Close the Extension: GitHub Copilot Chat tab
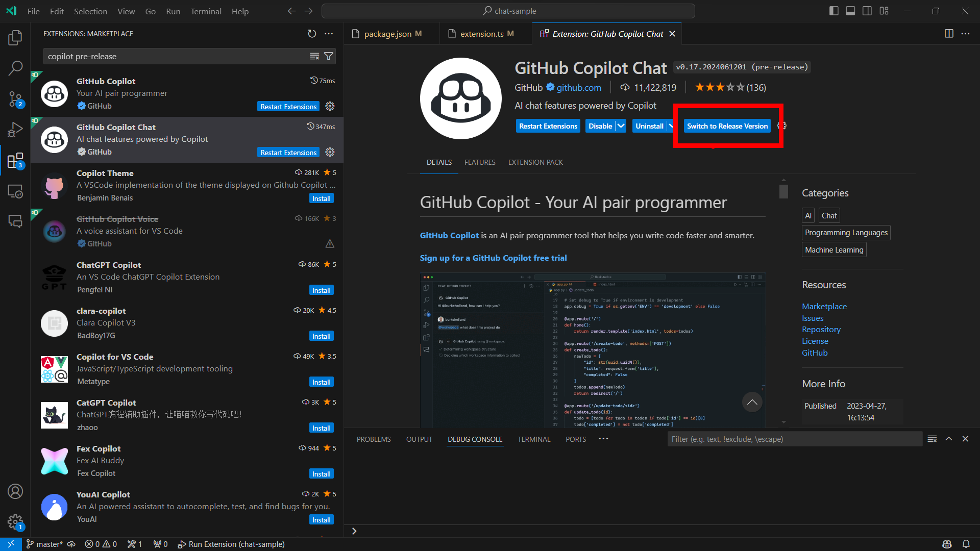The height and width of the screenshot is (551, 980). point(672,34)
